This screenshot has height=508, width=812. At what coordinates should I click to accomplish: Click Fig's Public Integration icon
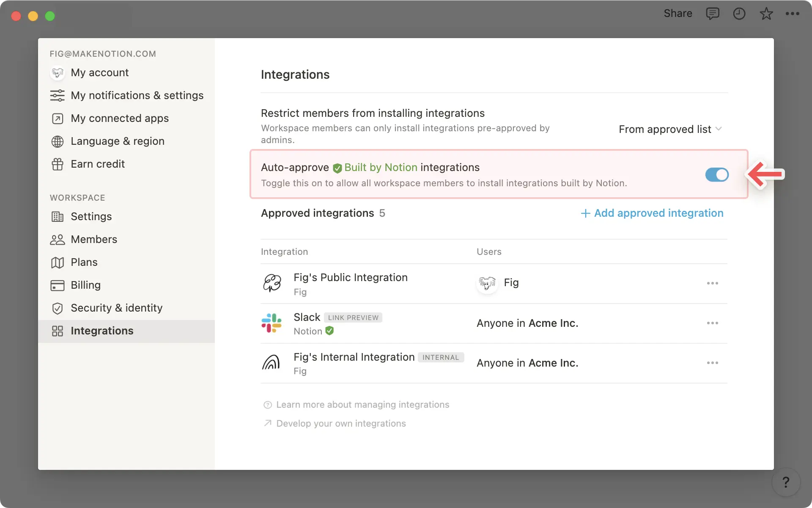(272, 283)
